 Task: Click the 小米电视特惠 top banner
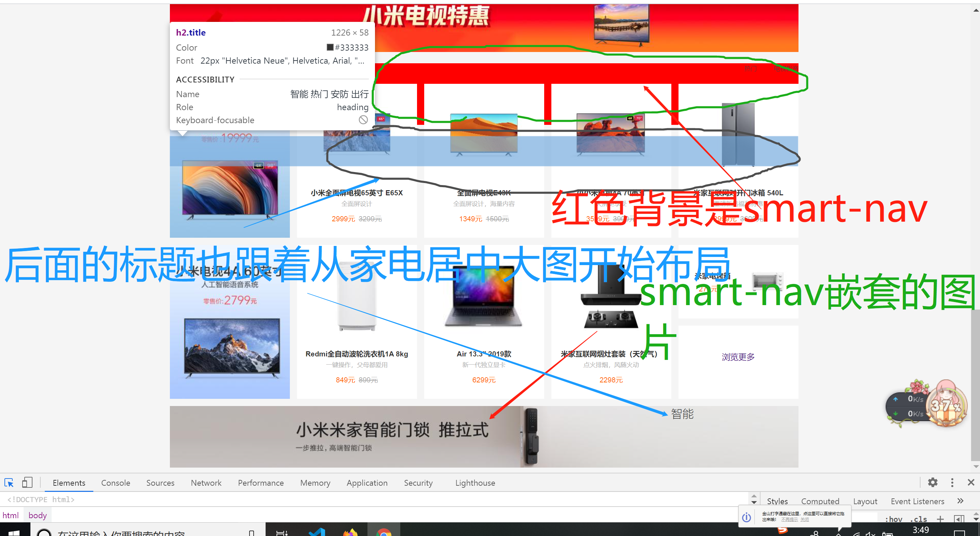[484, 28]
